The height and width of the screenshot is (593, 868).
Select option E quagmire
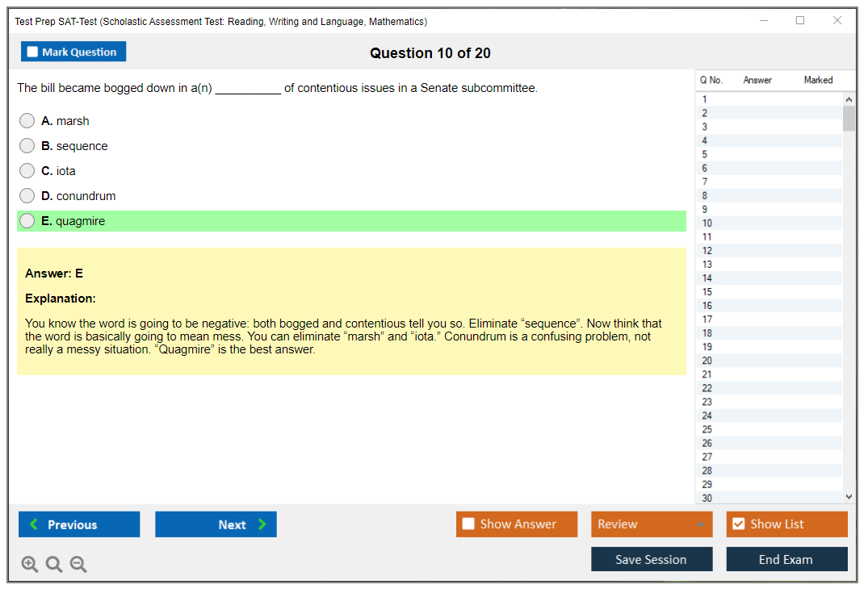[27, 221]
